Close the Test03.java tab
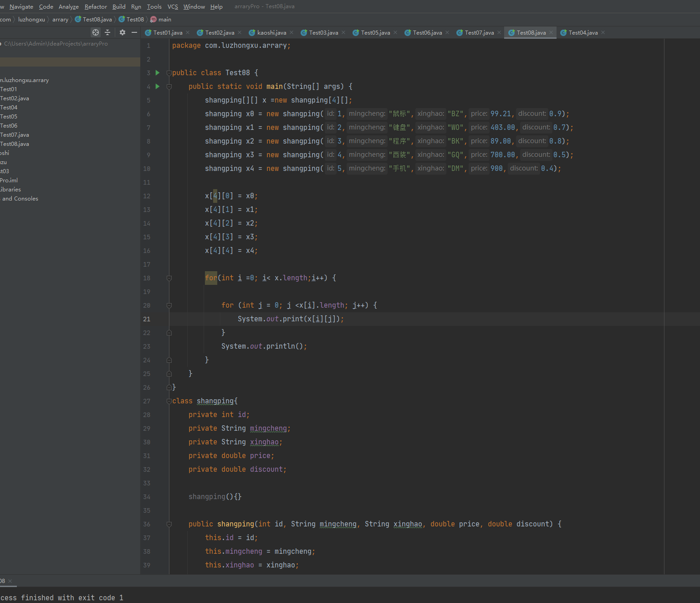 [x=343, y=32]
